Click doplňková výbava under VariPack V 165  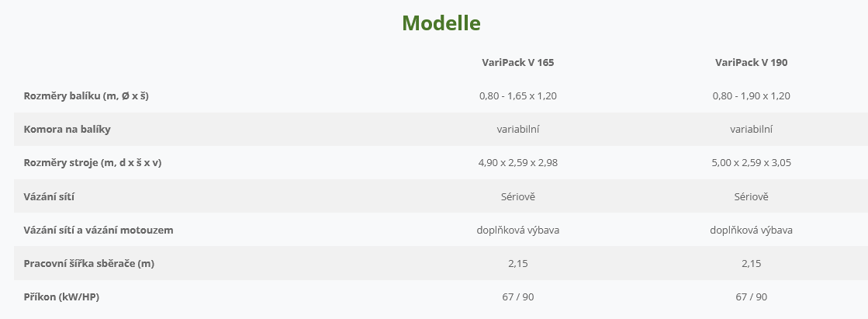click(517, 230)
